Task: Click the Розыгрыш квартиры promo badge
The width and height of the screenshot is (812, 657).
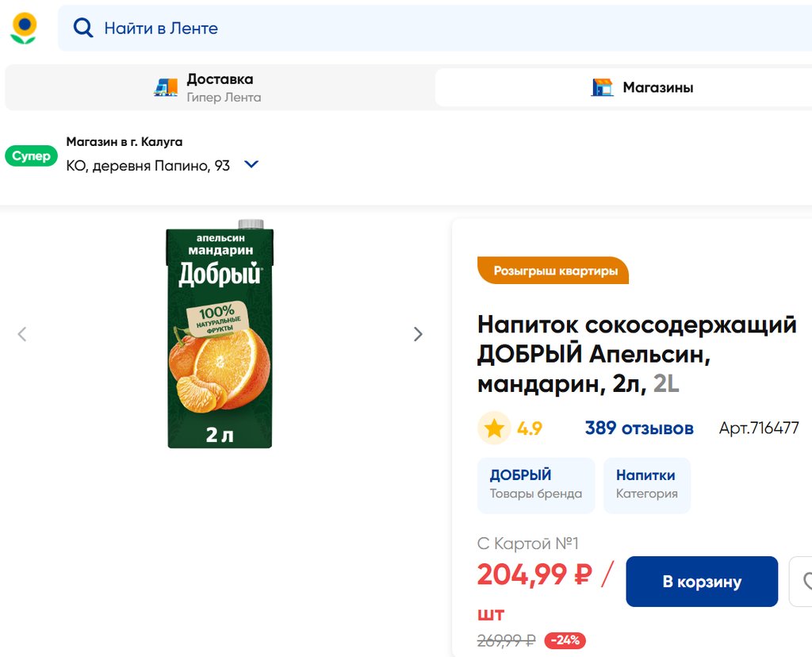Action: coord(553,271)
